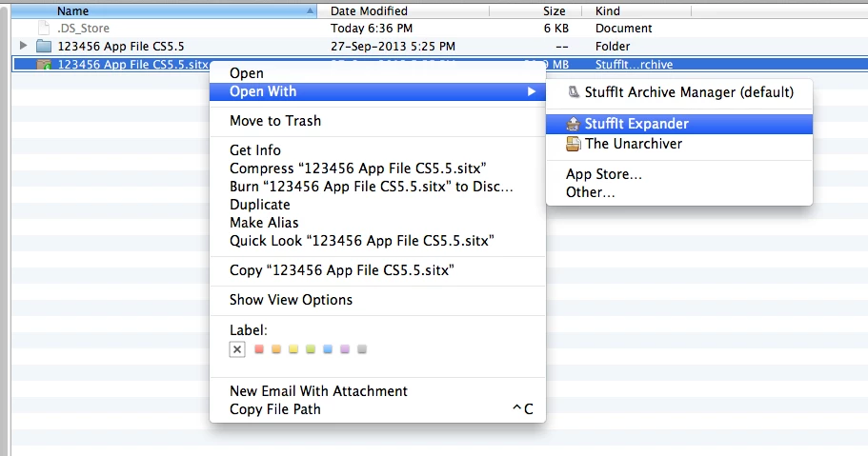This screenshot has height=456, width=868.
Task: Click the "6 KB" size cell
Action: coord(555,29)
